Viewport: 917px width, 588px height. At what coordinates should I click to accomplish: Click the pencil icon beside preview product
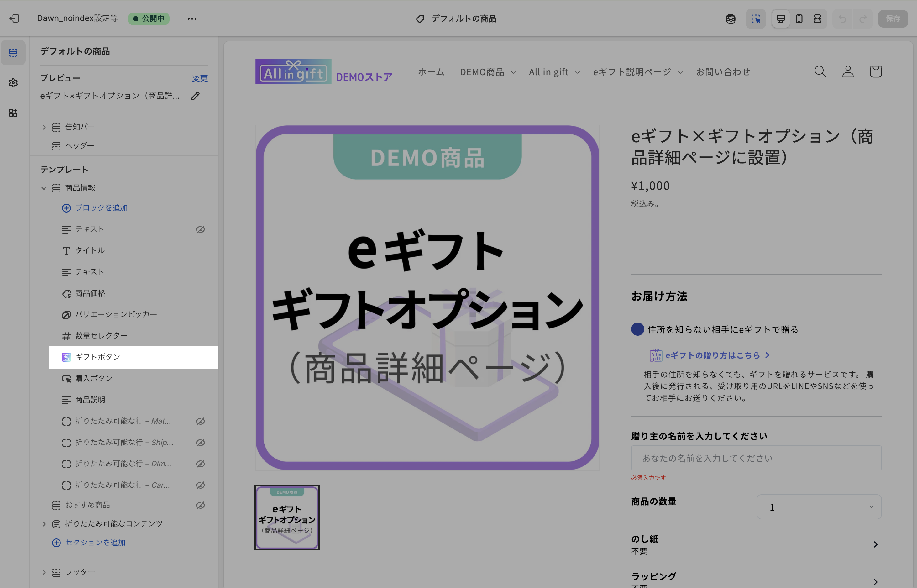tap(196, 96)
